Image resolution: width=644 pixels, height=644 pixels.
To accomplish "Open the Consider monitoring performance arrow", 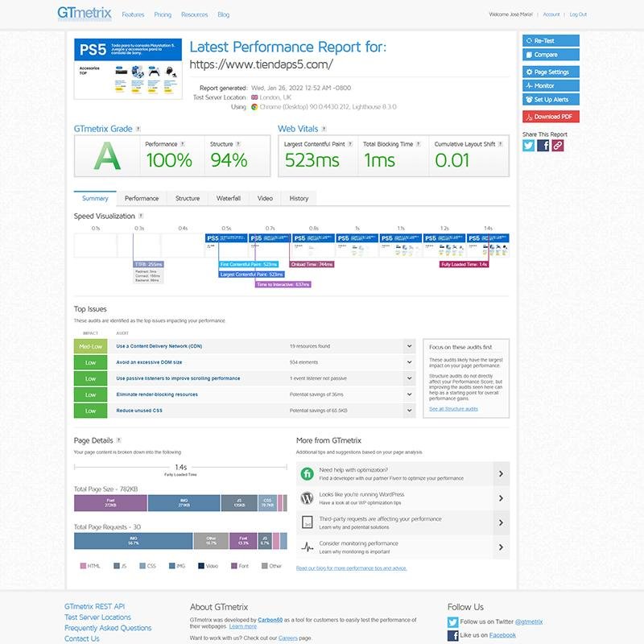I will [x=501, y=547].
